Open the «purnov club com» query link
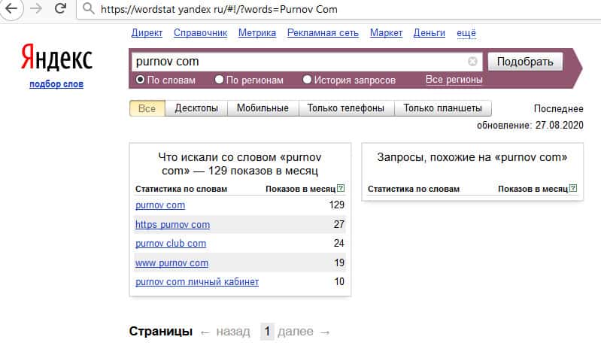The height and width of the screenshot is (364, 601). pyautogui.click(x=171, y=244)
